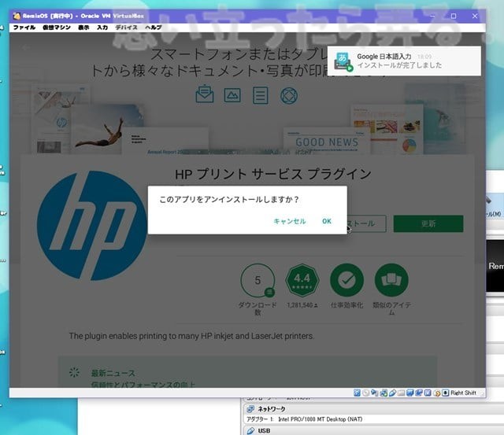Click the ダウンロード数 badge showing 5
Image resolution: width=504 pixels, height=435 pixels.
coord(258,280)
